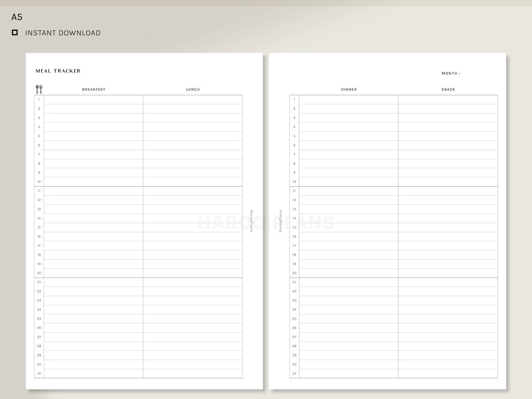Image resolution: width=532 pixels, height=399 pixels.
Task: Select the SNACK column header
Action: coord(448,89)
